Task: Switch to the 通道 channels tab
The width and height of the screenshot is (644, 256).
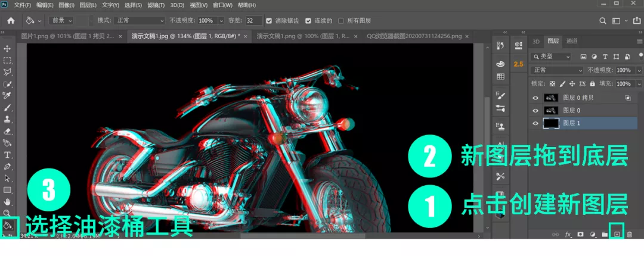Action: tap(572, 40)
